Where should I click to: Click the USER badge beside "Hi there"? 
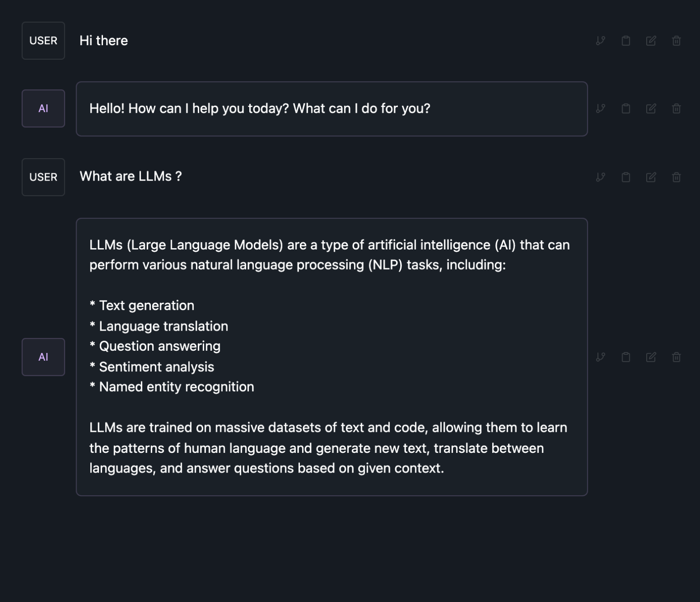[43, 41]
